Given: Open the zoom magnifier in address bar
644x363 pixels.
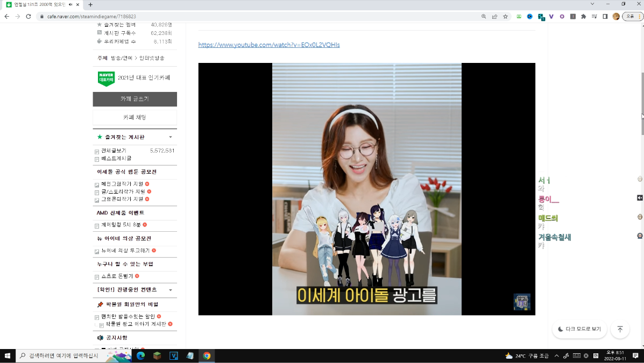Looking at the screenshot, I should coord(484,17).
